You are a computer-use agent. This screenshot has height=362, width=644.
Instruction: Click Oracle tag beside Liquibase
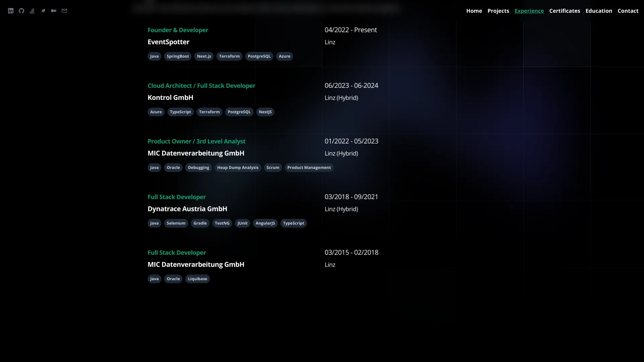click(173, 279)
